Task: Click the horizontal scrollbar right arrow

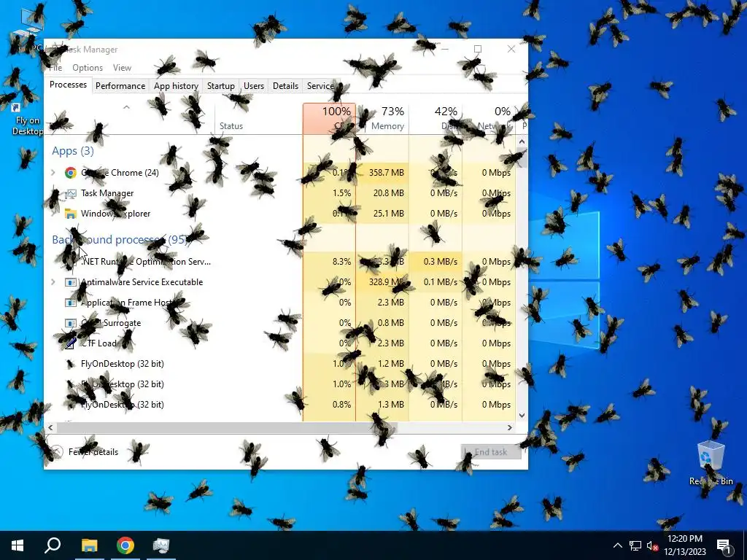Action: tap(510, 427)
